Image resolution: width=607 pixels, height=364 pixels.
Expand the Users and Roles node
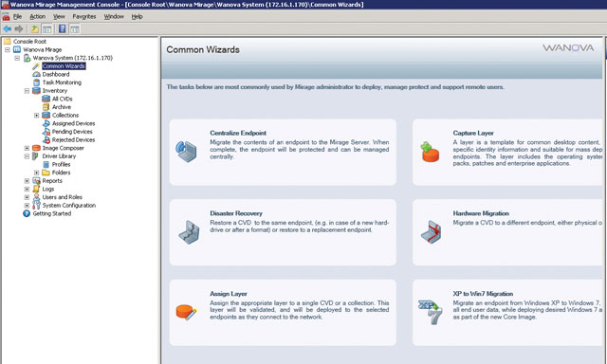[x=27, y=197]
